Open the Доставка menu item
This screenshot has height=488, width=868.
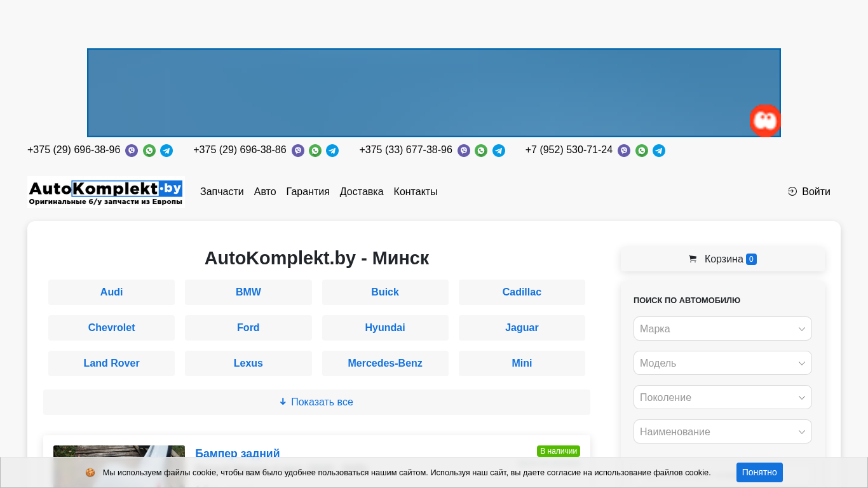(362, 192)
